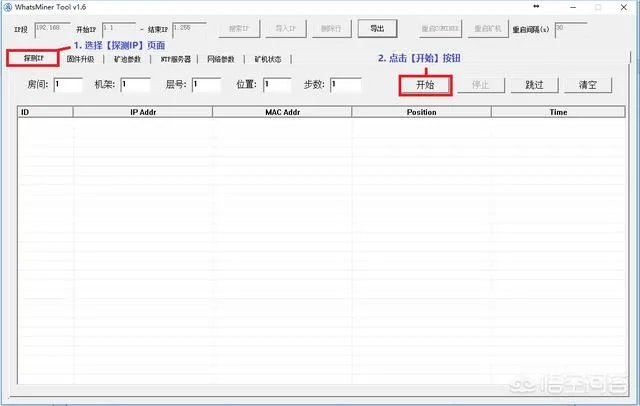
Task: Click the 结束IP input field
Action: [x=189, y=29]
